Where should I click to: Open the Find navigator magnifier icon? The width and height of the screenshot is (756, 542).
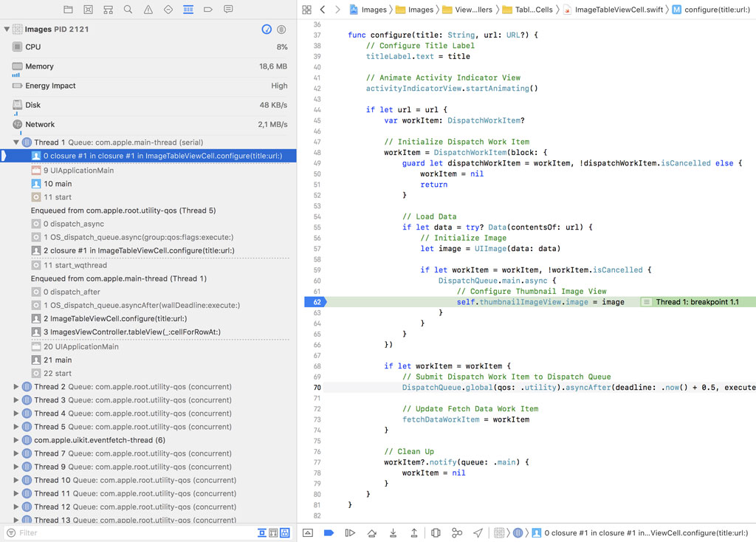click(x=128, y=10)
